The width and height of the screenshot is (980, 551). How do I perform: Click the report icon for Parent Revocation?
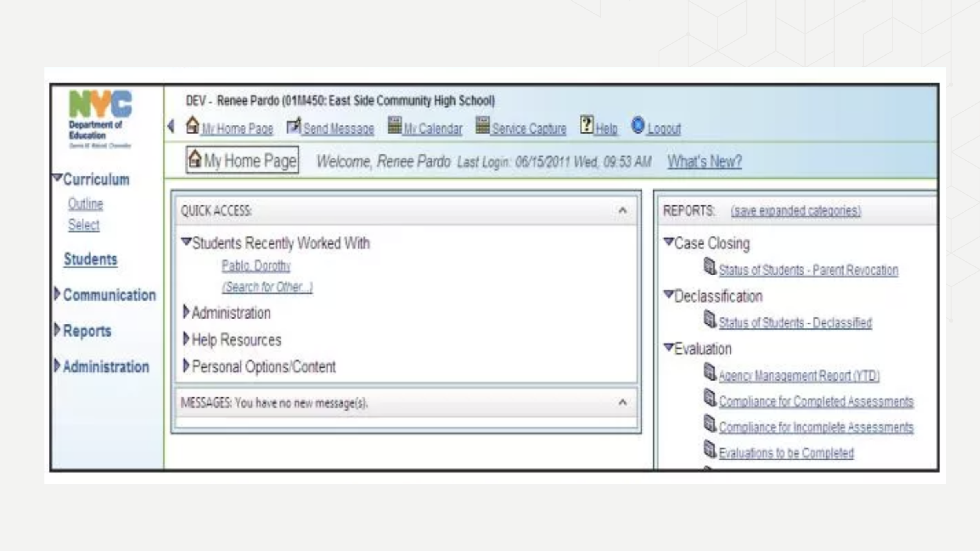click(x=710, y=267)
